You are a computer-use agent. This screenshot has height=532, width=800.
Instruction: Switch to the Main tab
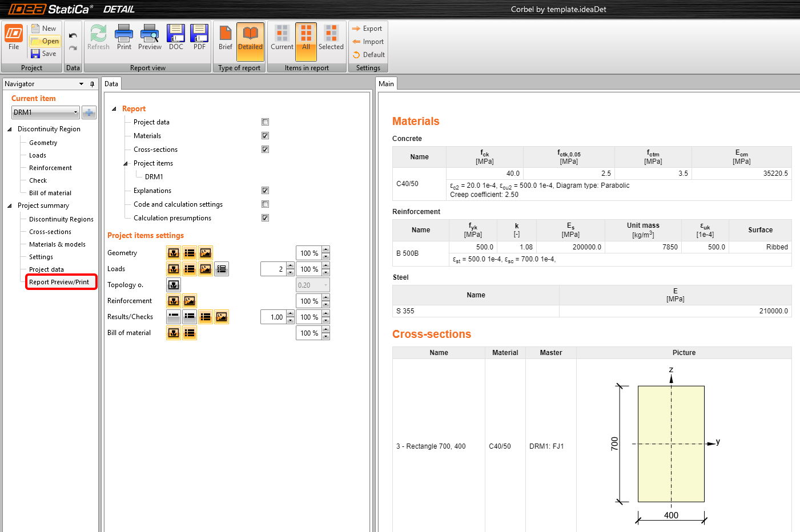click(x=386, y=84)
